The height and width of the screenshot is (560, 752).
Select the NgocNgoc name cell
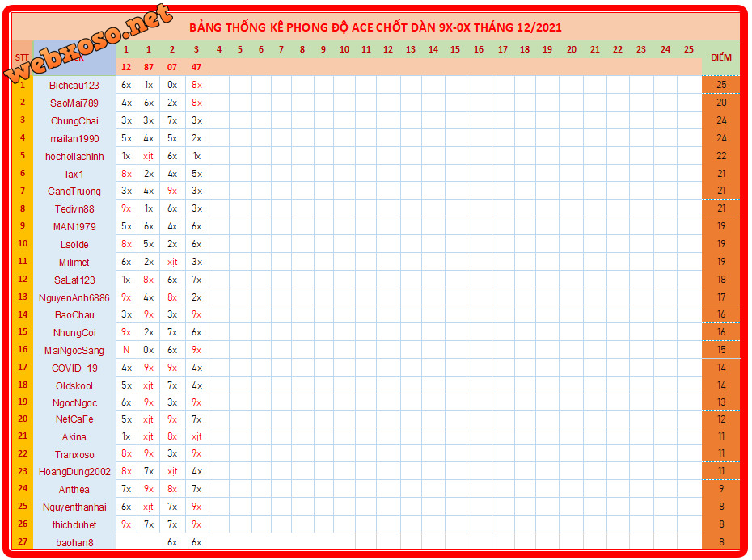(74, 403)
